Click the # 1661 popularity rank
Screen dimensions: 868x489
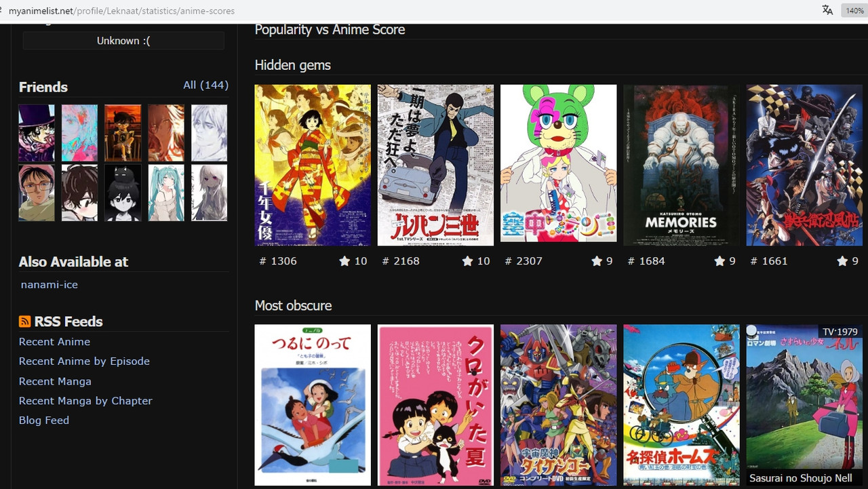tap(769, 261)
